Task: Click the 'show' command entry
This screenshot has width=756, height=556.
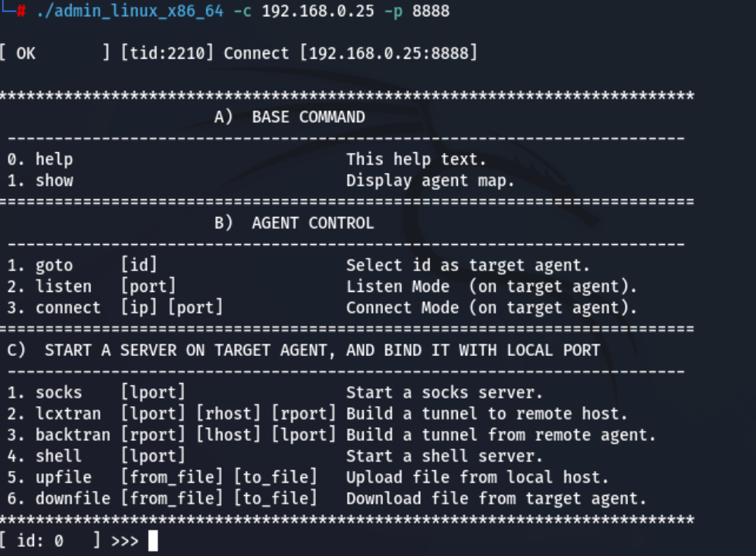Action: coord(54,181)
